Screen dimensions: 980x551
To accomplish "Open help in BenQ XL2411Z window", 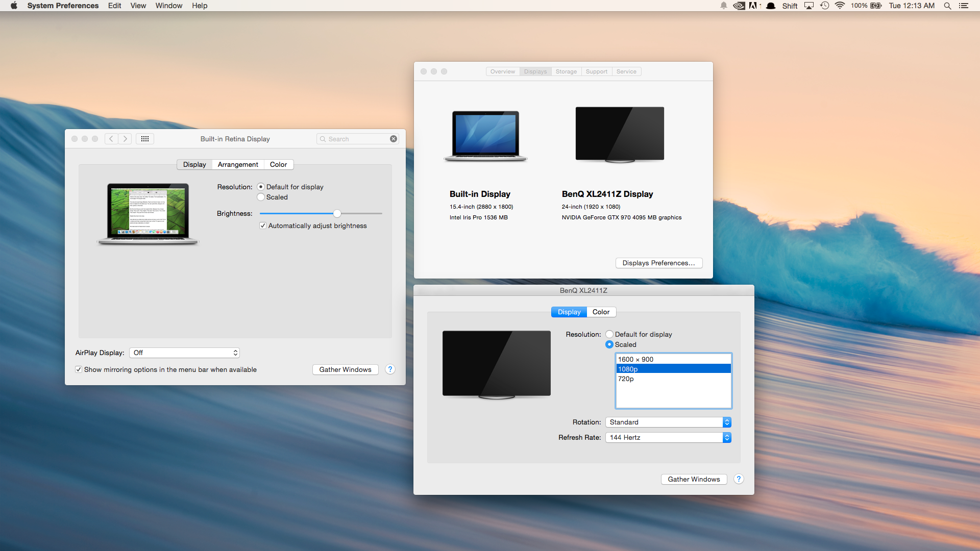I will point(739,479).
